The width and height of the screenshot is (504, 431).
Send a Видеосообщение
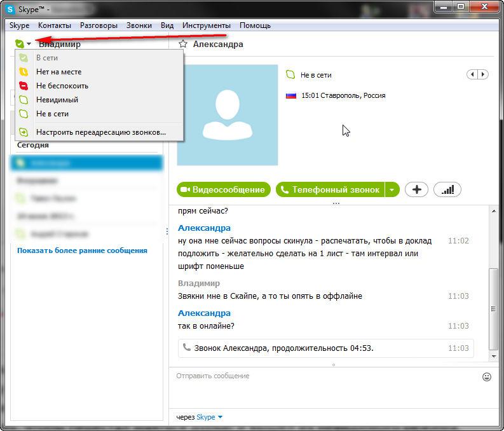pos(223,189)
